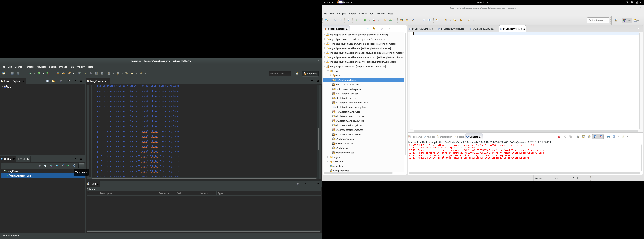Open Navigate menu in Java Eclipse window
Viewport: 644px width, 239px height.
click(x=341, y=14)
